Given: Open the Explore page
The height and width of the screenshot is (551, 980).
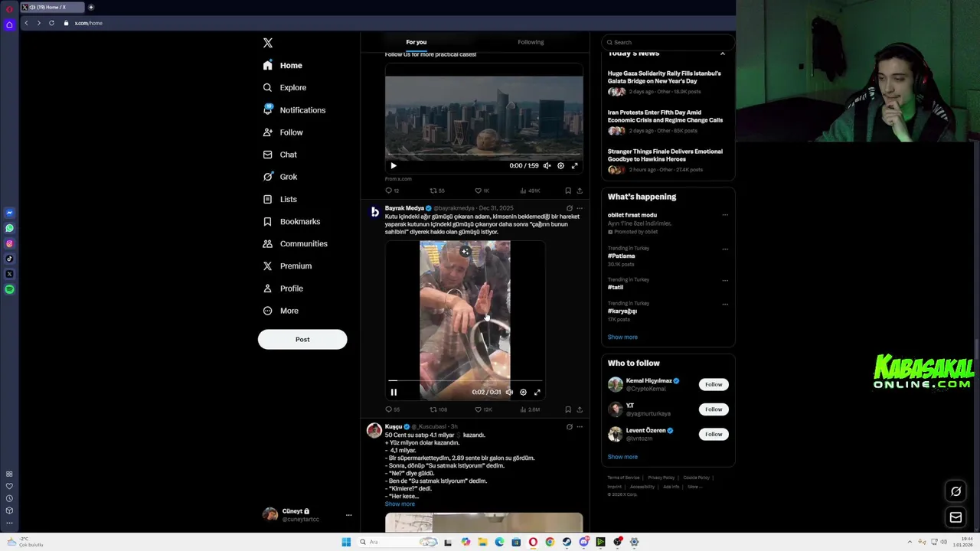Looking at the screenshot, I should pos(284,87).
